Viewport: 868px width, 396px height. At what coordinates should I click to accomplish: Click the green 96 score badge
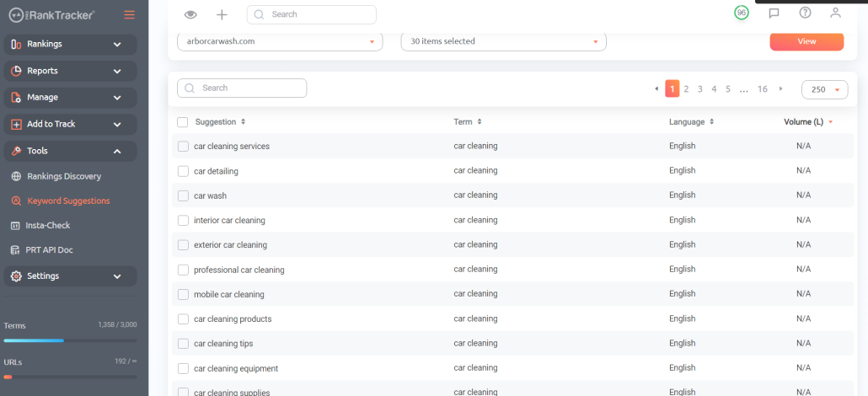(742, 13)
